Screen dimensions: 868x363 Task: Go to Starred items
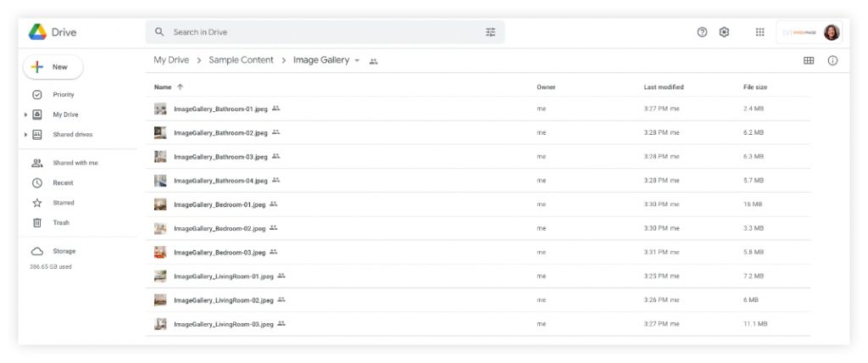point(63,203)
